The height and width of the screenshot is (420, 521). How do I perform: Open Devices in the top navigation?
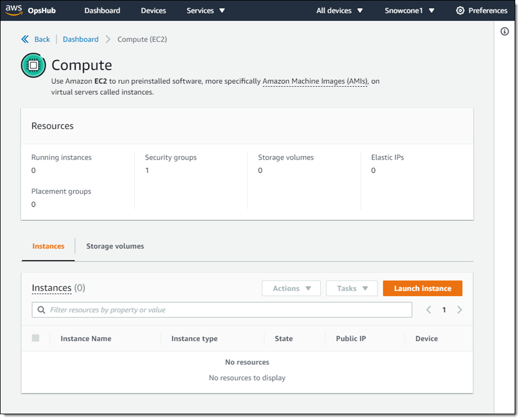click(153, 10)
